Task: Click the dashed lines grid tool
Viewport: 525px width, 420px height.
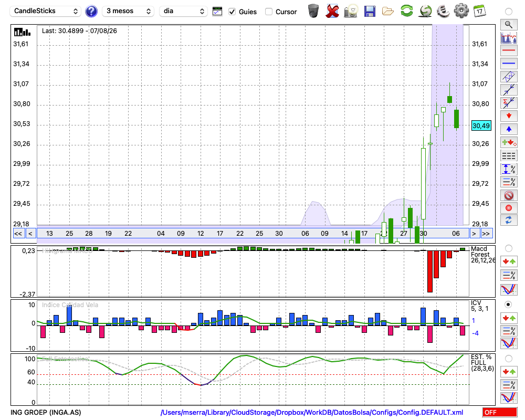Action: [x=509, y=156]
